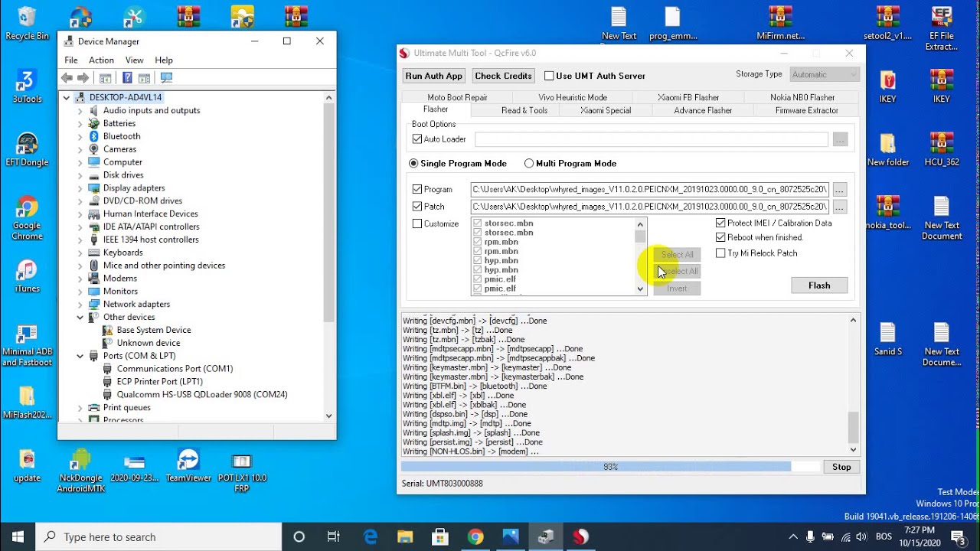Screen dimensions: 980x551
Task: Enable the Try Mi Relock Patch checkbox
Action: click(x=720, y=253)
